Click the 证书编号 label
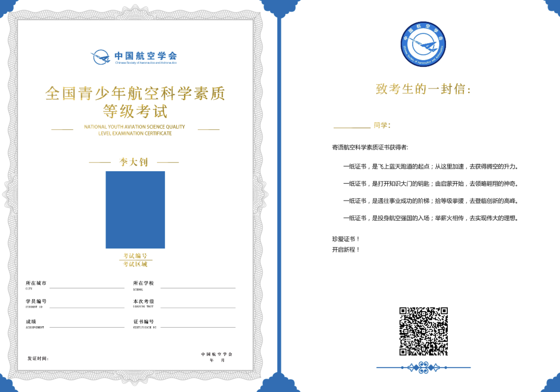Image resolution: width=560 pixels, height=392 pixels. (143, 322)
